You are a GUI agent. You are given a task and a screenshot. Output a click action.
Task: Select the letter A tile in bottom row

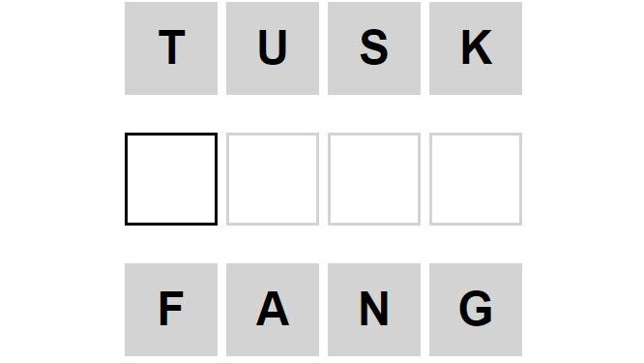coord(273,310)
